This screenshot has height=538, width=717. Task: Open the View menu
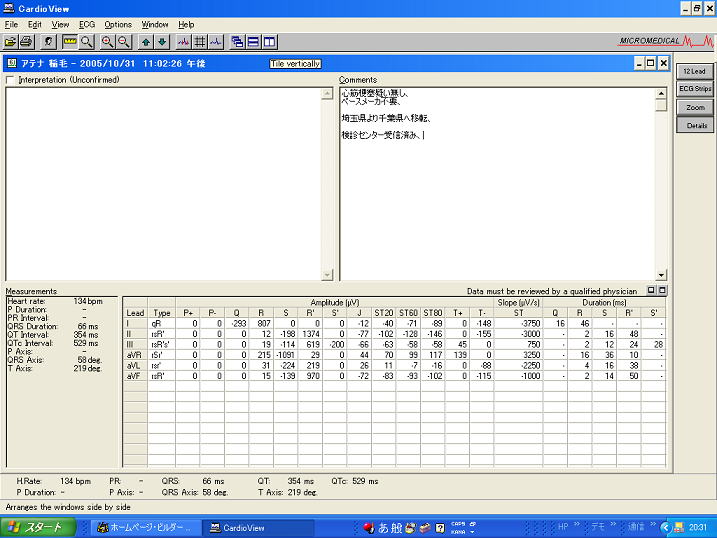point(60,25)
